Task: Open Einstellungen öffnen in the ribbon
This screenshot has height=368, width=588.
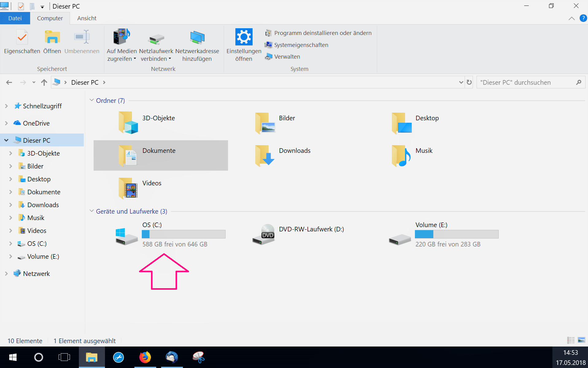Action: click(243, 43)
